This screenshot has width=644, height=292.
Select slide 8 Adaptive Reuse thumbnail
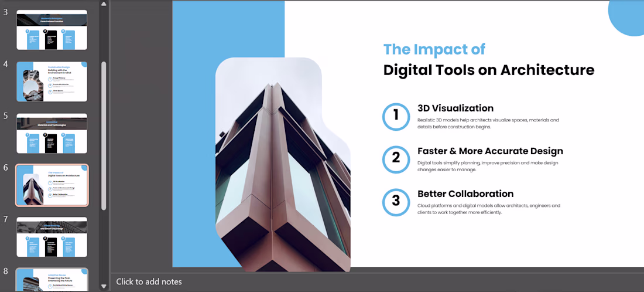(52, 280)
